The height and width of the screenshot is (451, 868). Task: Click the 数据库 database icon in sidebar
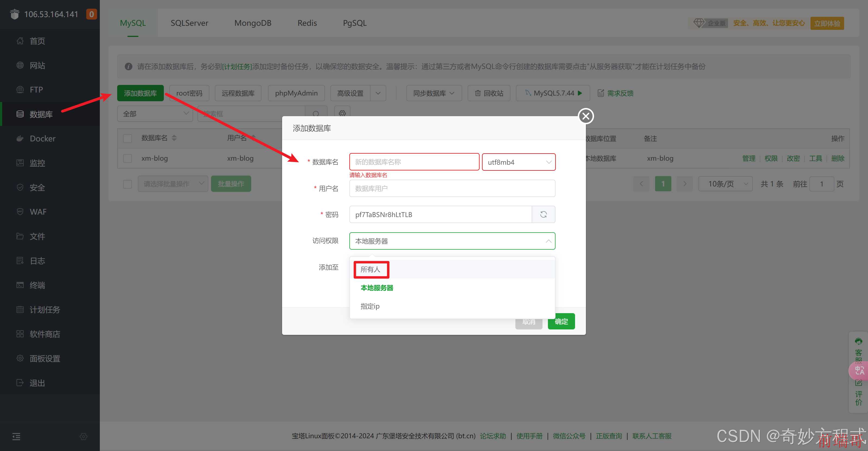coord(20,114)
